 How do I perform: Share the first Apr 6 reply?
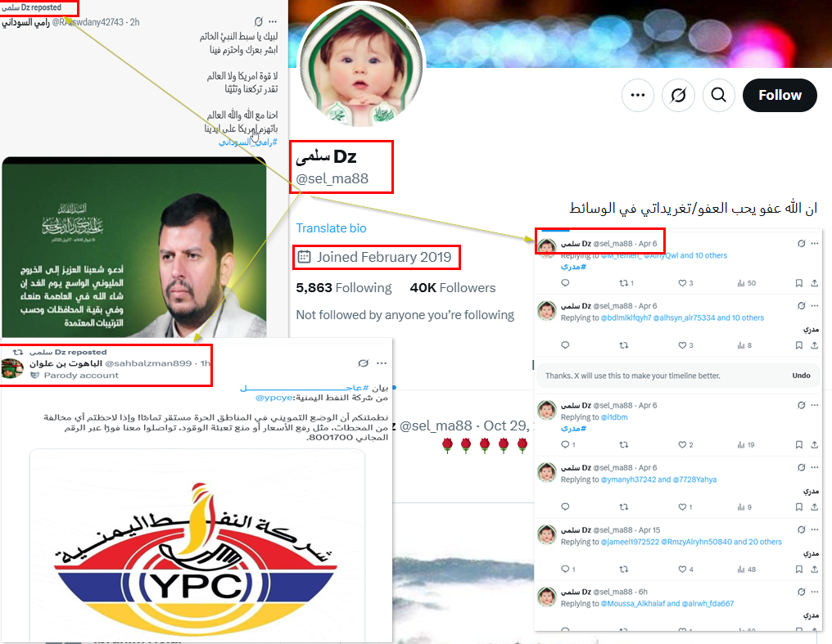[x=815, y=283]
